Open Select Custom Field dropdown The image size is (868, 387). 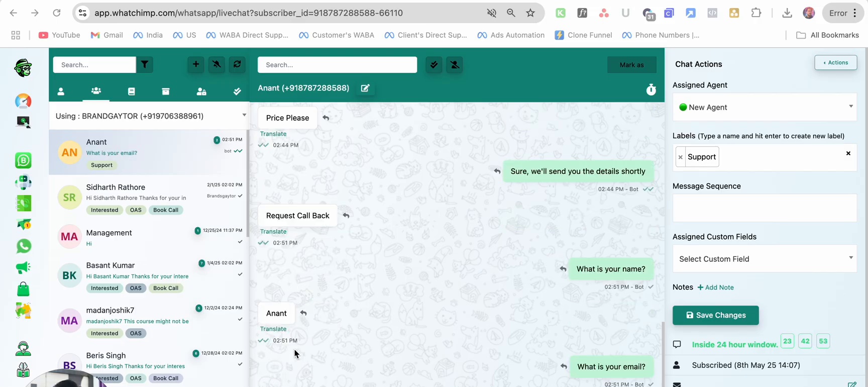tap(765, 259)
